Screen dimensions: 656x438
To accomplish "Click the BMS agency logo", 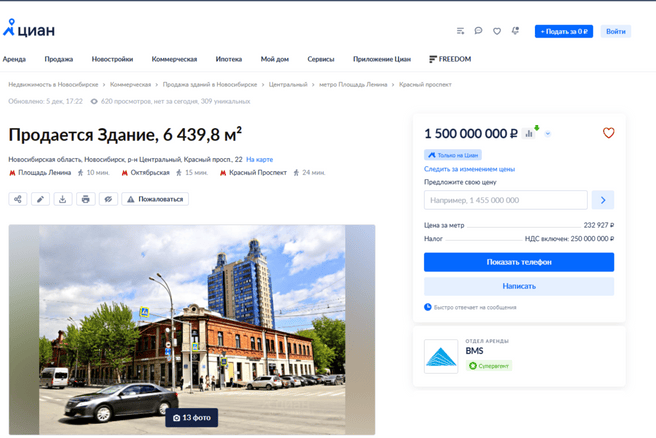I will click(x=441, y=356).
